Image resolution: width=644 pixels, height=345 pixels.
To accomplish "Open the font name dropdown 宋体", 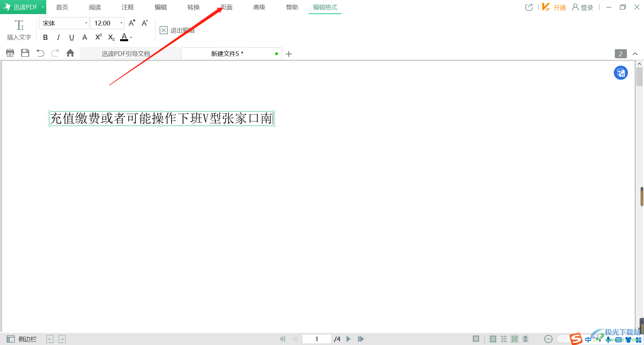I will pos(64,23).
